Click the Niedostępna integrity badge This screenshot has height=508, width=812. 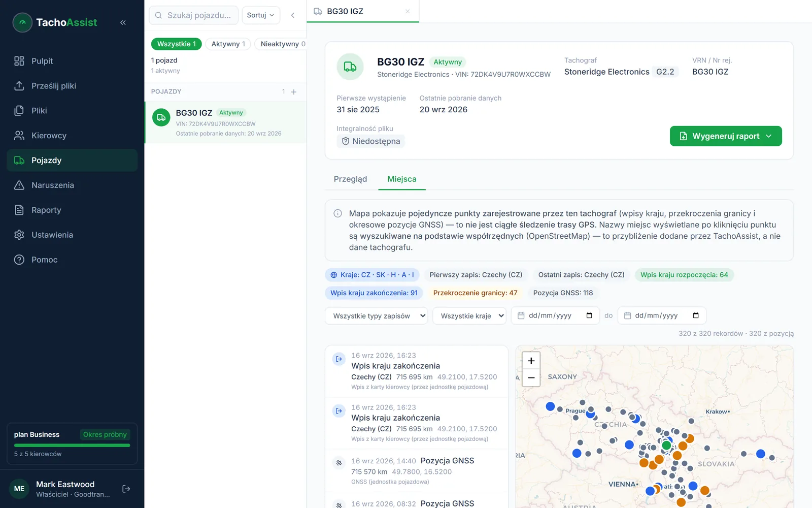(x=370, y=141)
